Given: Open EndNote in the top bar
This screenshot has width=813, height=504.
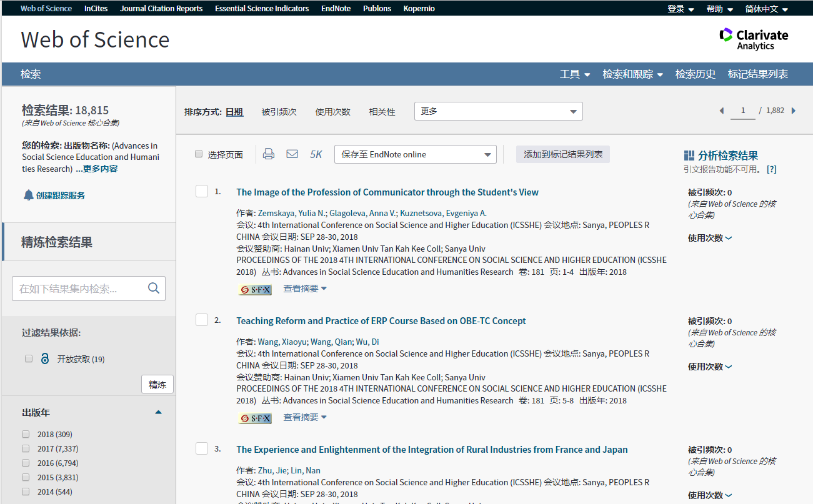Looking at the screenshot, I should tap(336, 9).
